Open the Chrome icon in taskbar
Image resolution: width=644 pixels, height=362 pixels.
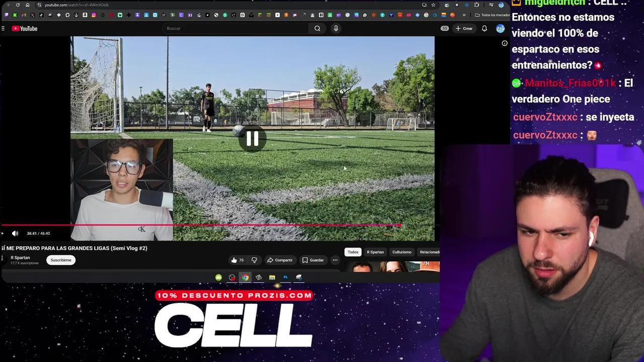coord(245,278)
